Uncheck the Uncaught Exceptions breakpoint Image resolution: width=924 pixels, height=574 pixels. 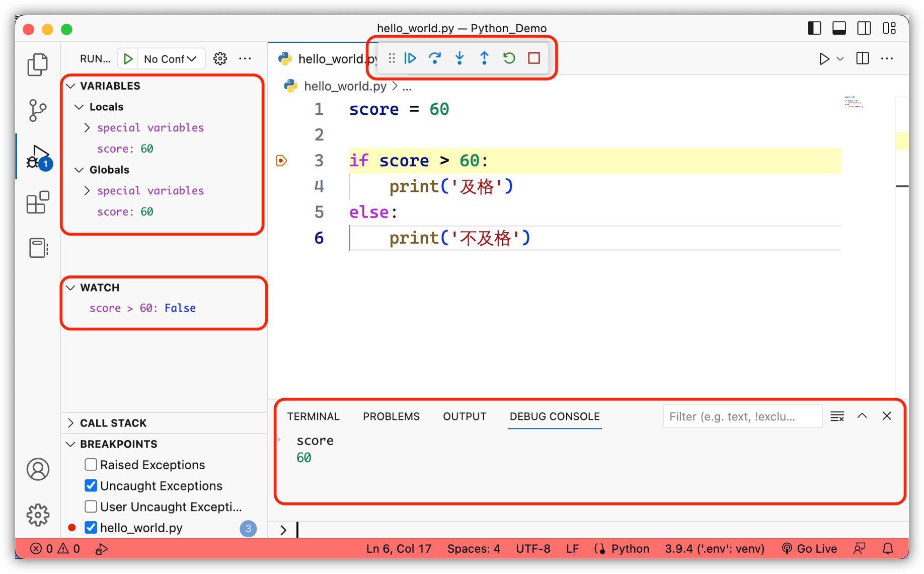click(x=91, y=485)
